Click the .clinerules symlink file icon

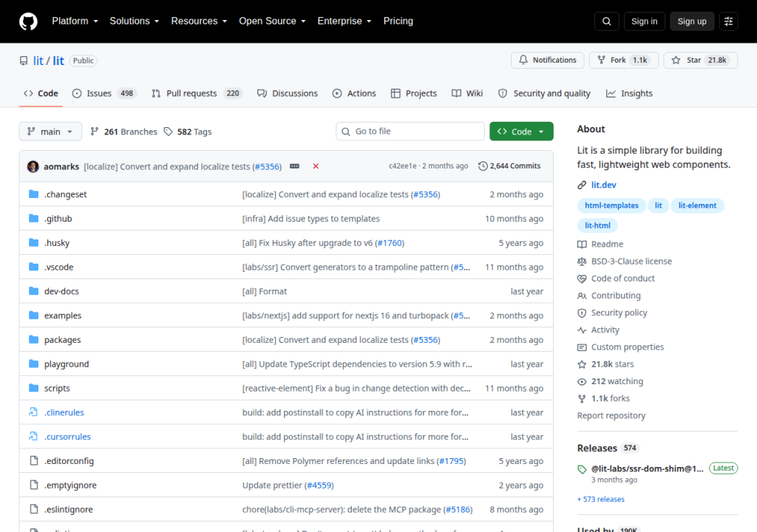click(33, 412)
